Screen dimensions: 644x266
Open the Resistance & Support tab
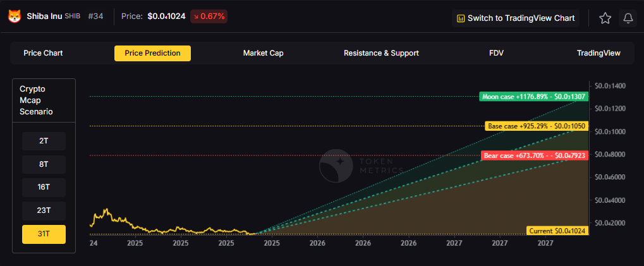(x=381, y=53)
